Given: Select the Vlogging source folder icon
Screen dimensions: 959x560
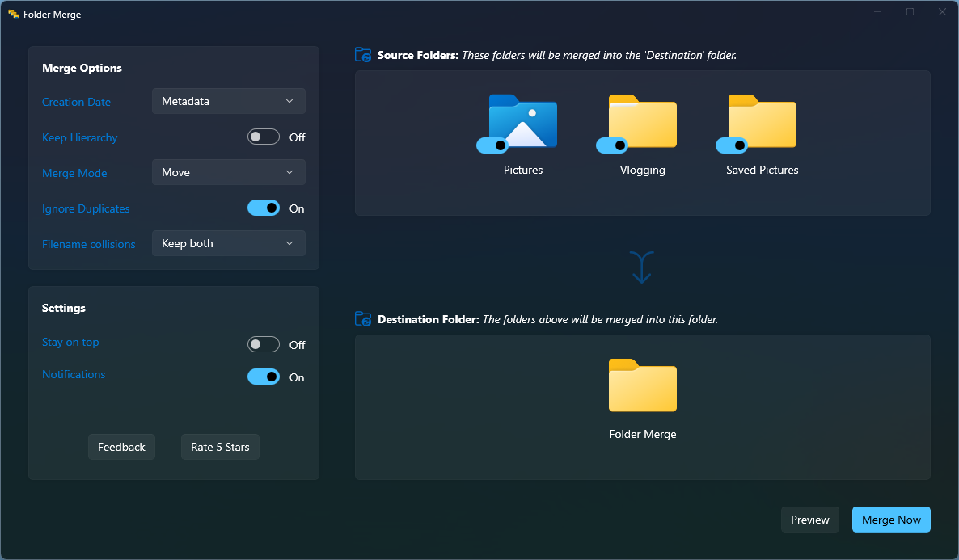Looking at the screenshot, I should click(642, 123).
